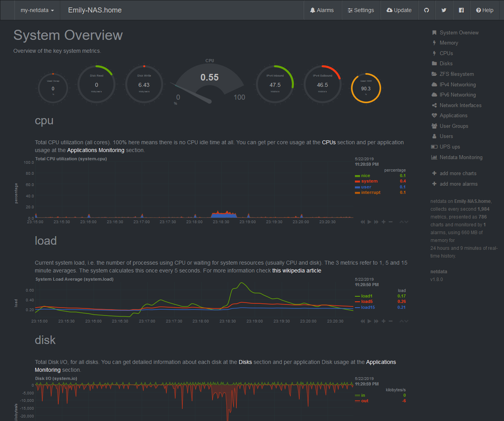Follow the CPUs link in cpu description
The height and width of the screenshot is (421, 504).
(x=329, y=142)
